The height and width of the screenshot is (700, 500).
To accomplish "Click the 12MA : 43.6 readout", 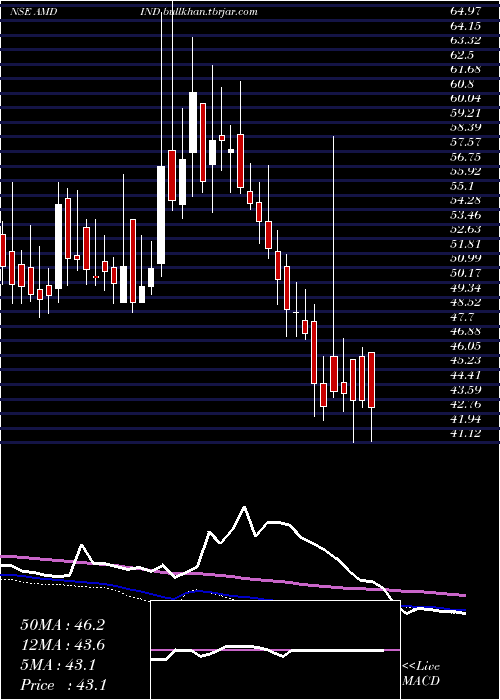I will pyautogui.click(x=63, y=645).
